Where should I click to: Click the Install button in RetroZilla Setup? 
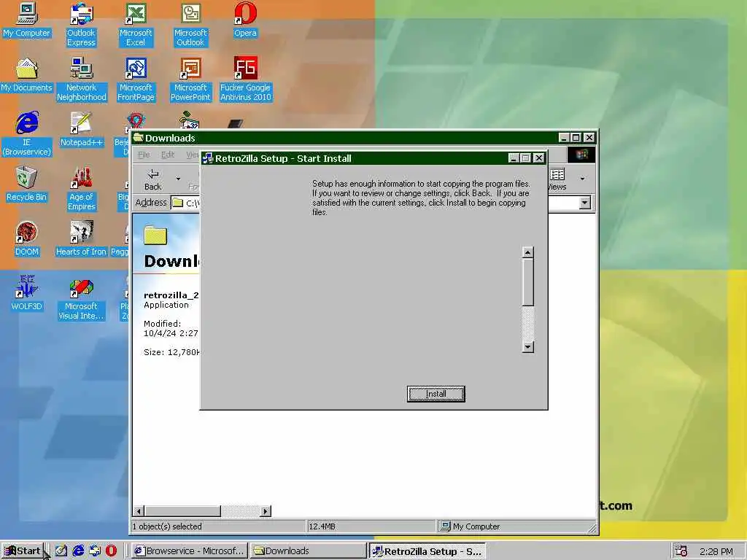pos(436,394)
